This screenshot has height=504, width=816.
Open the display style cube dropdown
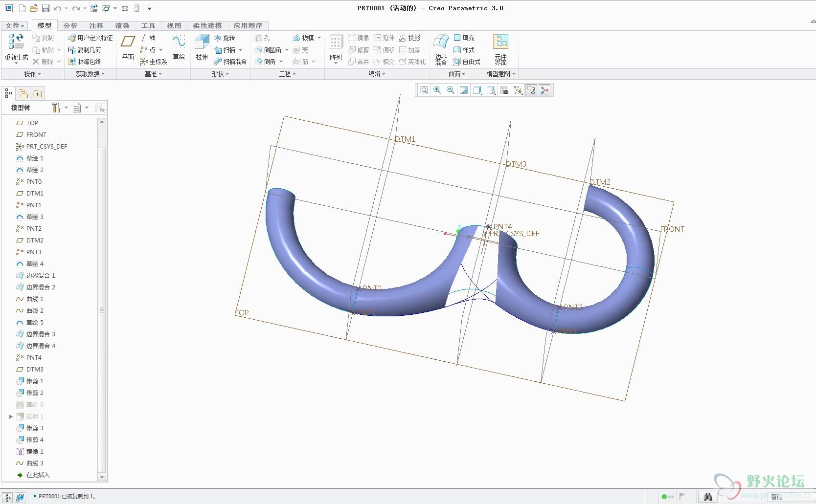click(477, 90)
